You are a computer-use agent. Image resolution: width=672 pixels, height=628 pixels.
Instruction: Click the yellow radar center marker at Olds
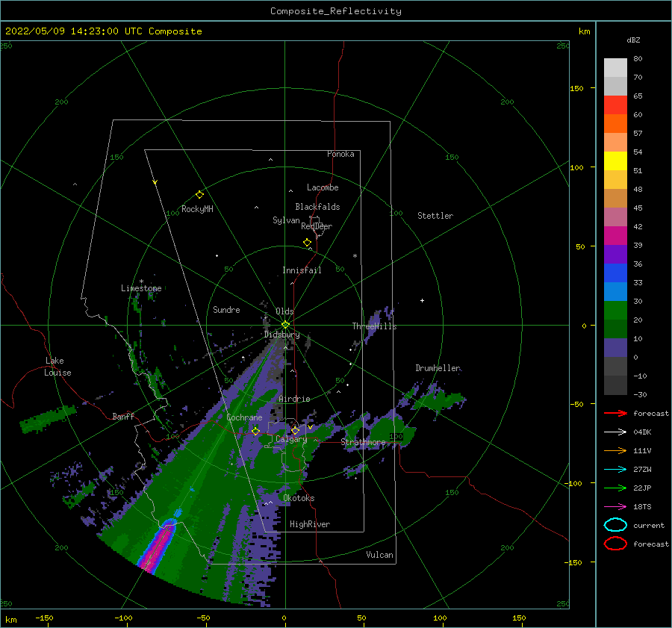click(285, 325)
